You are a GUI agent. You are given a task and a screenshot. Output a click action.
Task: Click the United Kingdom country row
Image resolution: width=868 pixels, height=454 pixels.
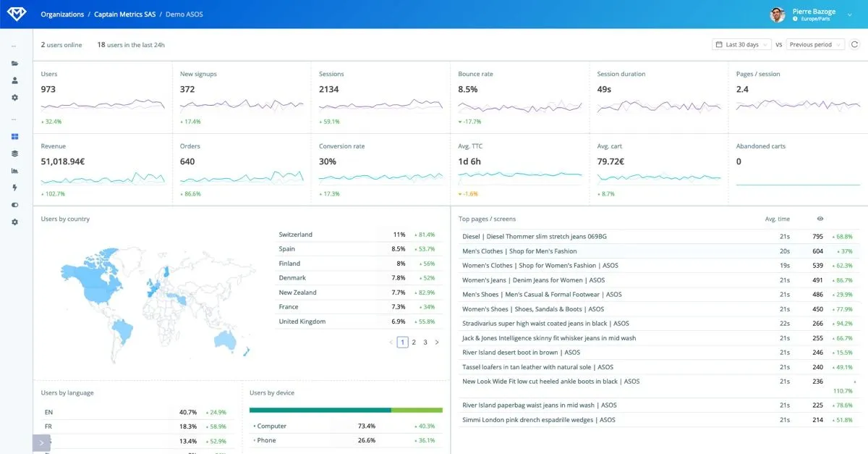coord(359,321)
